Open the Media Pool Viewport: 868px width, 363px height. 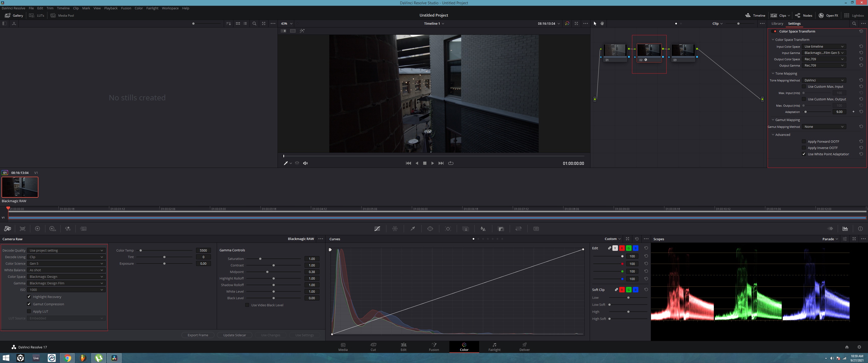[62, 15]
